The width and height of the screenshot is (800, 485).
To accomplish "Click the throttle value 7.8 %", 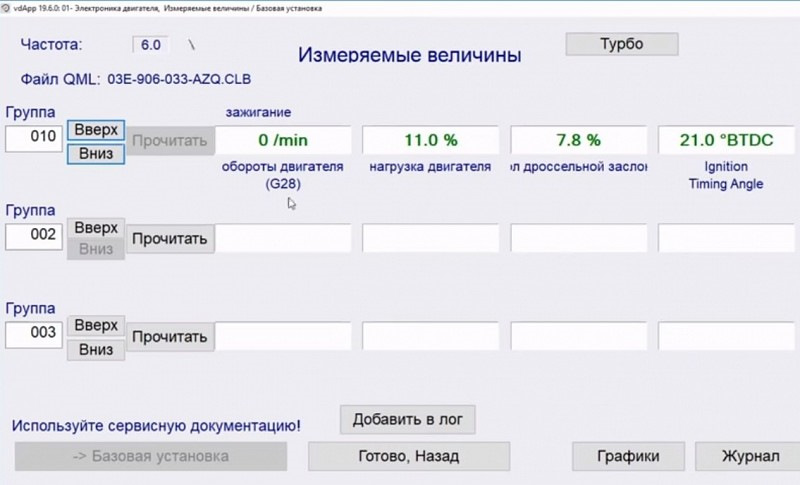I will (579, 140).
